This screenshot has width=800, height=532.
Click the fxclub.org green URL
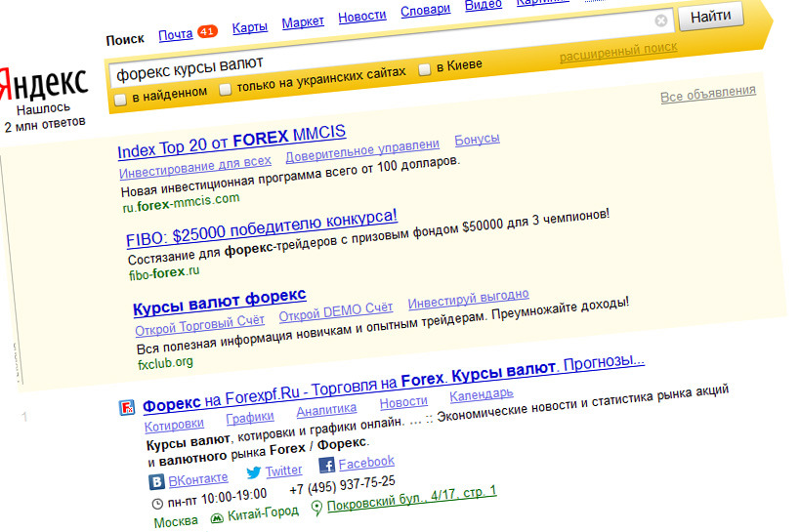point(165,363)
